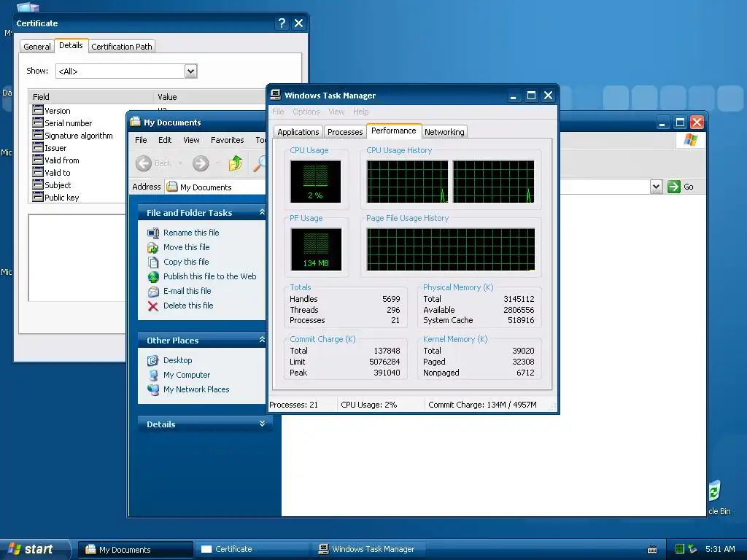Open the Favorites menu in My Documents
Image resolution: width=747 pixels, height=560 pixels.
click(228, 140)
